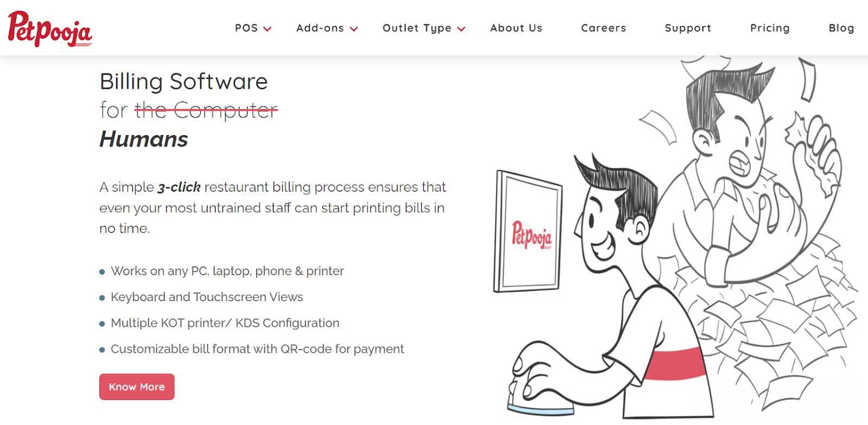This screenshot has height=425, width=868.
Task: Open the About Us menu item
Action: coord(516,28)
